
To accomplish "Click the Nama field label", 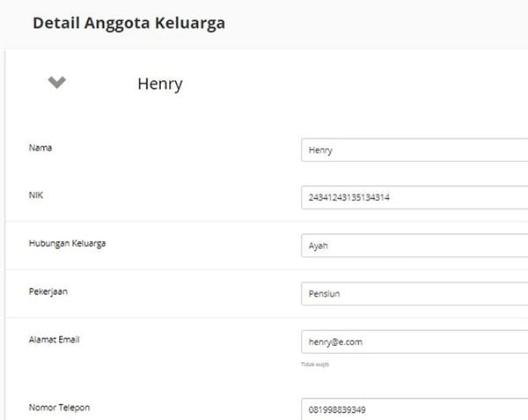I will click(x=40, y=148).
